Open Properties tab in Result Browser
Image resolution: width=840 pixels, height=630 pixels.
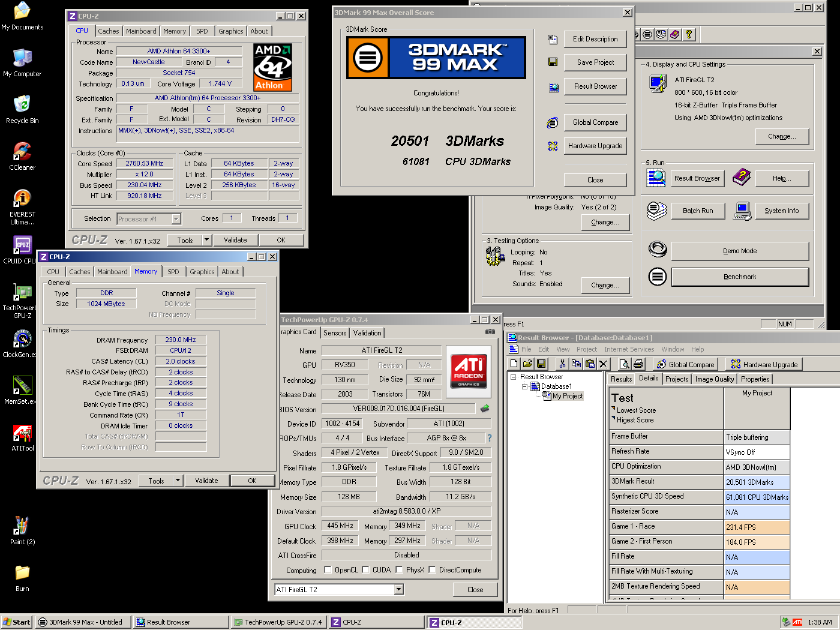tap(755, 379)
